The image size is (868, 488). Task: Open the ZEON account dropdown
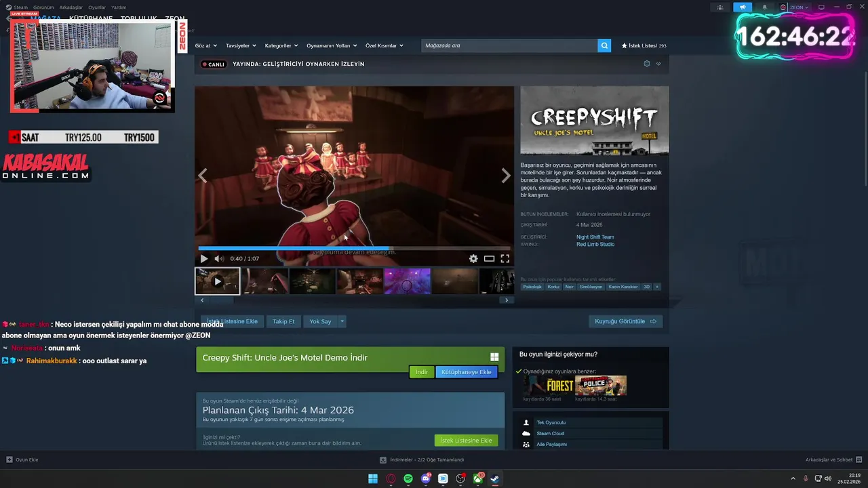point(794,7)
